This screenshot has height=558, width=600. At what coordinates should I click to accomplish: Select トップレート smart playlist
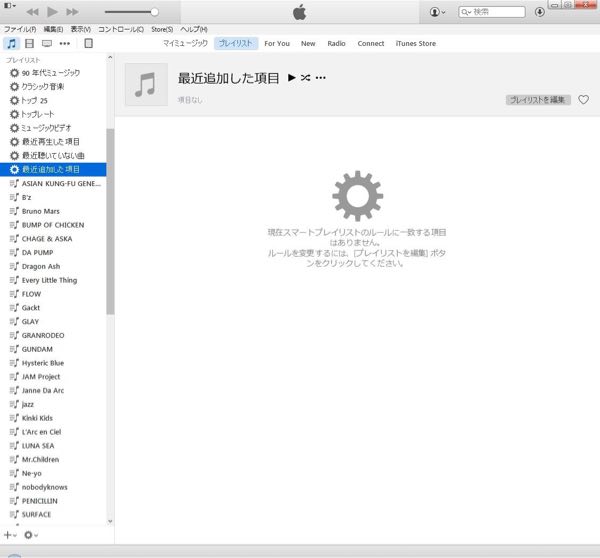[x=53, y=114]
